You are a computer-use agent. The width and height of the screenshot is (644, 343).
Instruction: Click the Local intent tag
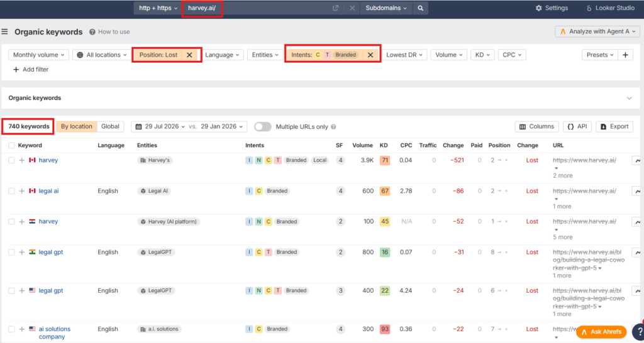320,160
